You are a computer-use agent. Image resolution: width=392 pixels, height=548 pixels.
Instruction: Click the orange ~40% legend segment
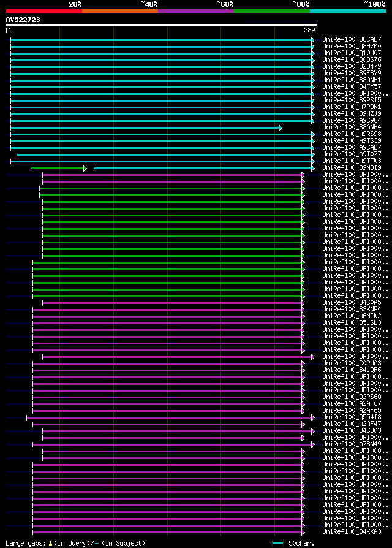pyautogui.click(x=120, y=11)
